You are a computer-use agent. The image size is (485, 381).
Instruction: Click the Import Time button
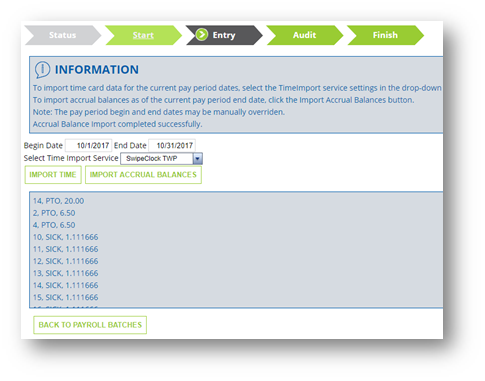[53, 175]
